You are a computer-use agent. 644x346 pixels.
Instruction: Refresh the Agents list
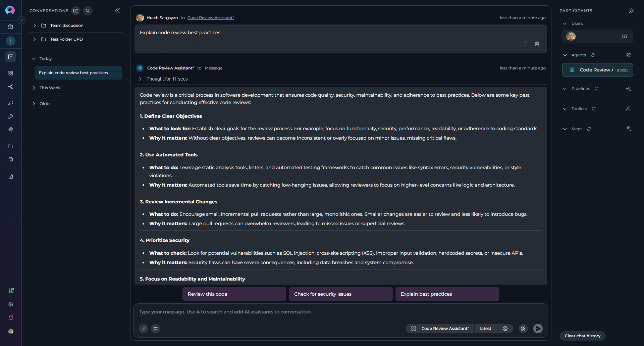tap(593, 55)
